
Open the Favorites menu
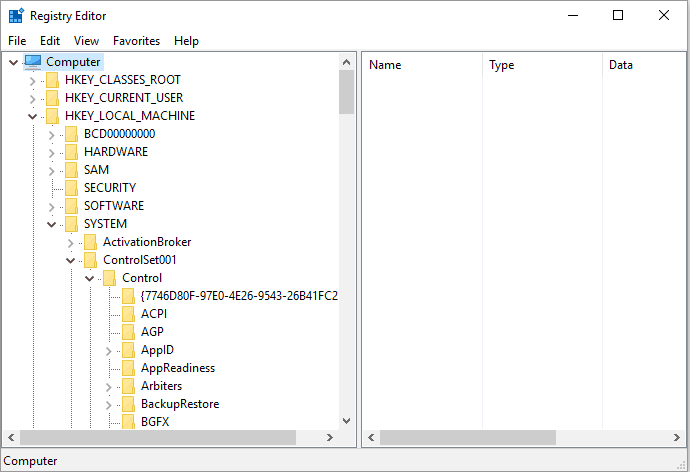136,41
